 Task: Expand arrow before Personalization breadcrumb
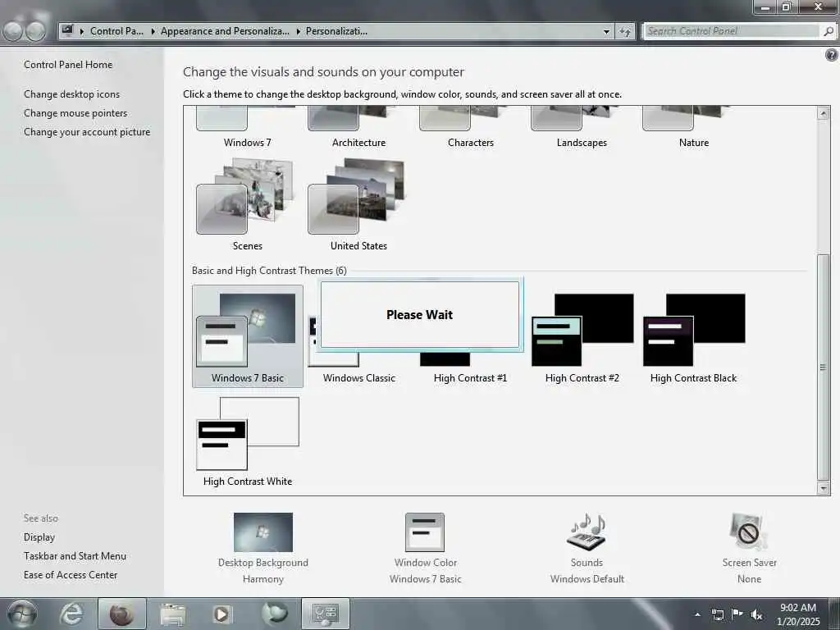pyautogui.click(x=298, y=32)
